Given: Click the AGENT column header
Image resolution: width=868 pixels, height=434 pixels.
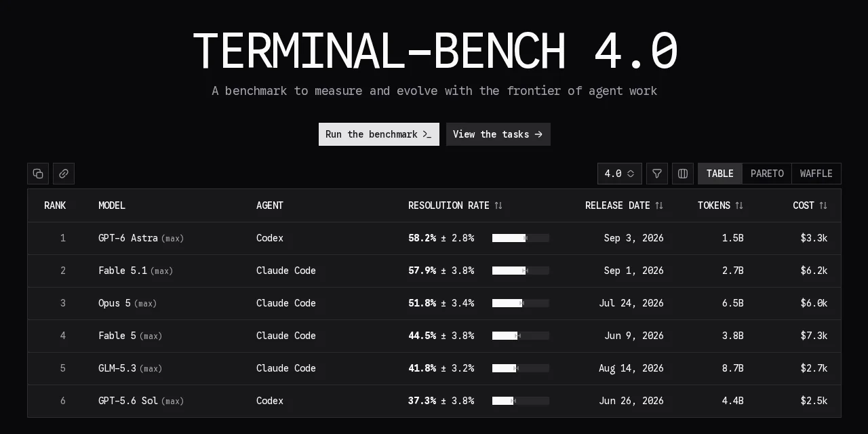Looking at the screenshot, I should 270,205.
